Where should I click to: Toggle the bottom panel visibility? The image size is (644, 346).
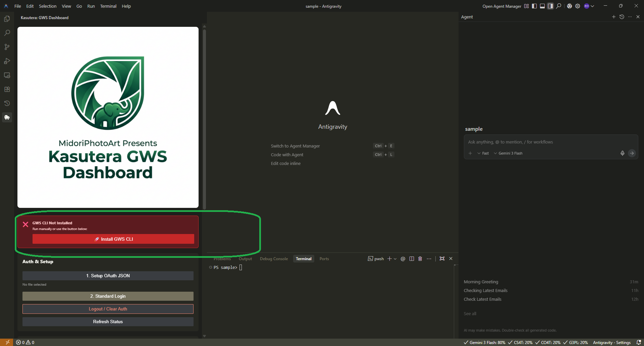(x=542, y=6)
